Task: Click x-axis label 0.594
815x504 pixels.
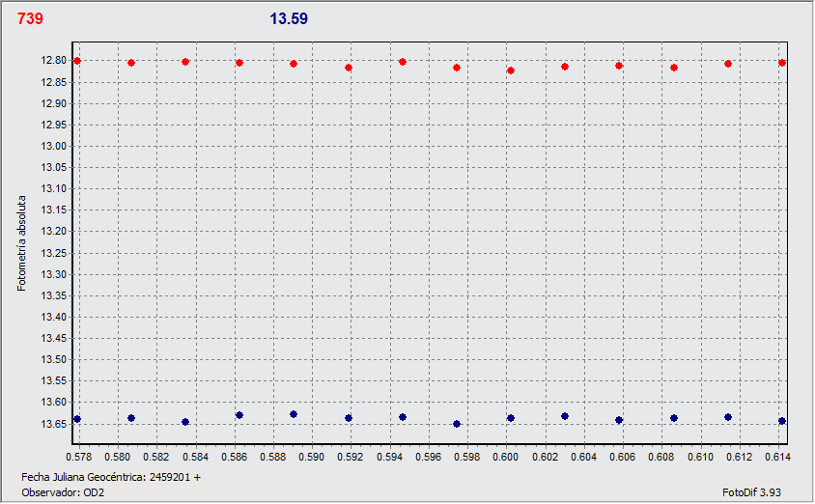Action: (390, 457)
